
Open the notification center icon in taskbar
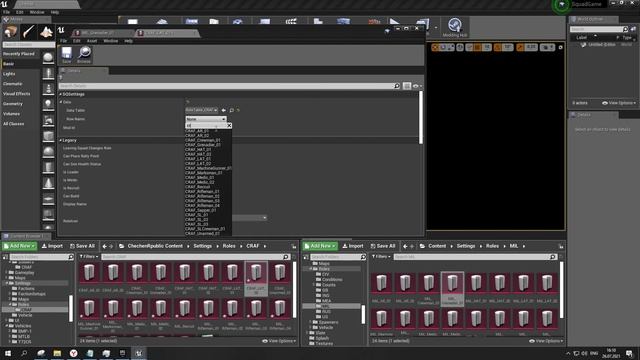[629, 353]
